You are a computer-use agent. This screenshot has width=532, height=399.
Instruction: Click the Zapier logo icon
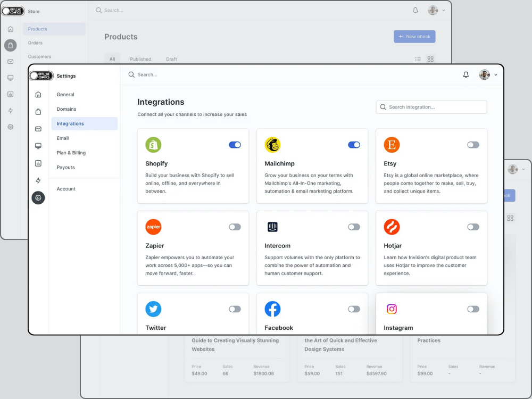click(153, 227)
